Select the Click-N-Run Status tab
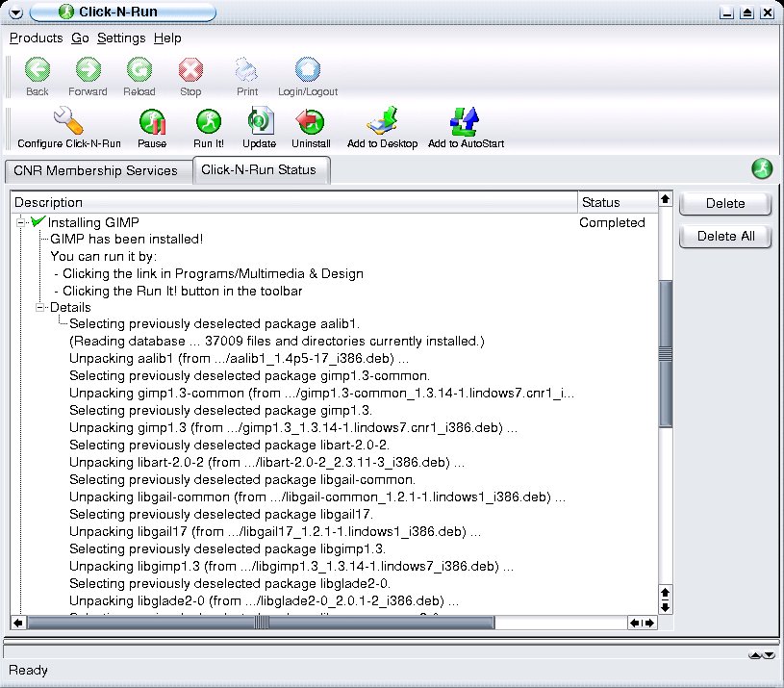784x688 pixels. pyautogui.click(x=261, y=170)
